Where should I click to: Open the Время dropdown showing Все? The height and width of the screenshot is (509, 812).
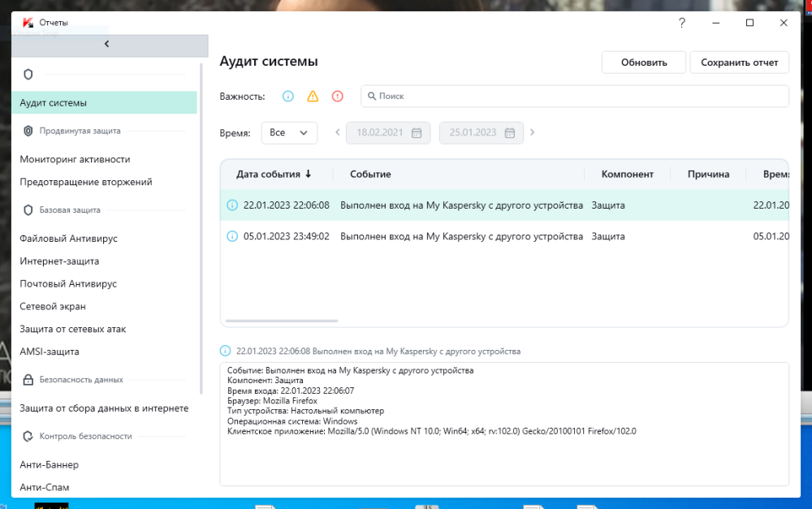(x=289, y=133)
